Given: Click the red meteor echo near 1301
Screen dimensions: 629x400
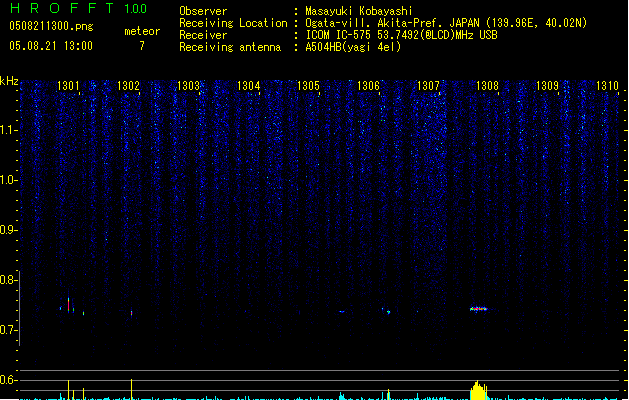Looking at the screenshot, I should pyautogui.click(x=69, y=305).
